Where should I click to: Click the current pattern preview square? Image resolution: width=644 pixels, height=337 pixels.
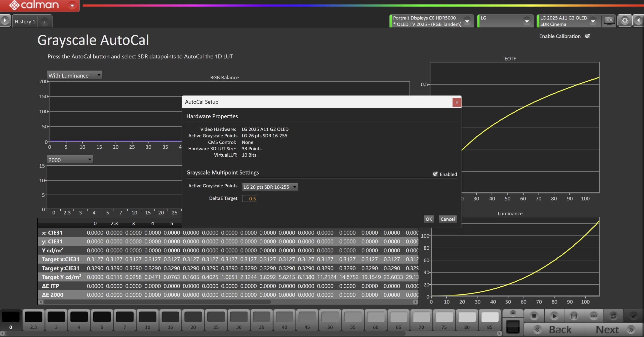pyautogui.click(x=513, y=327)
